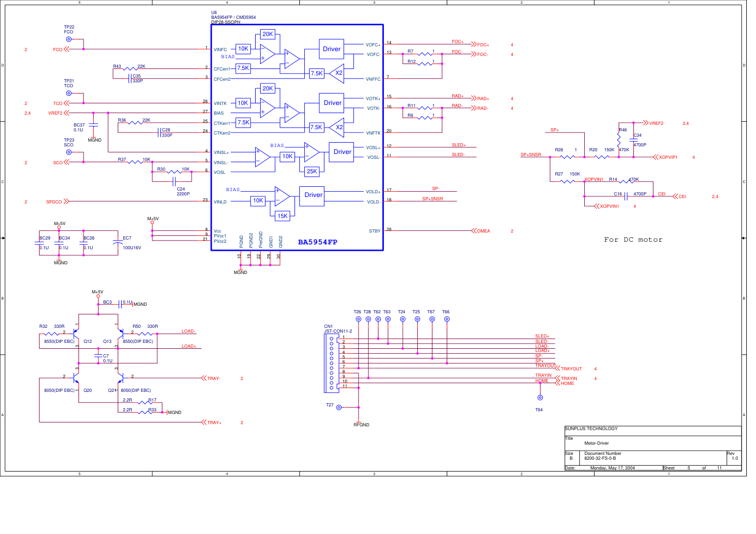
Task: Click resistor R33 label
Action: pyautogui.click(x=152, y=410)
